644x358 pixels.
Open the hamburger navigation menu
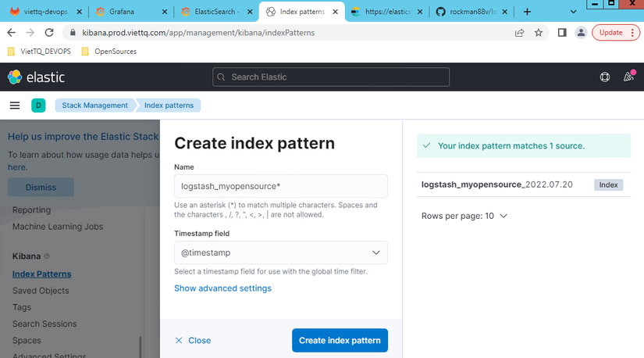coord(14,106)
